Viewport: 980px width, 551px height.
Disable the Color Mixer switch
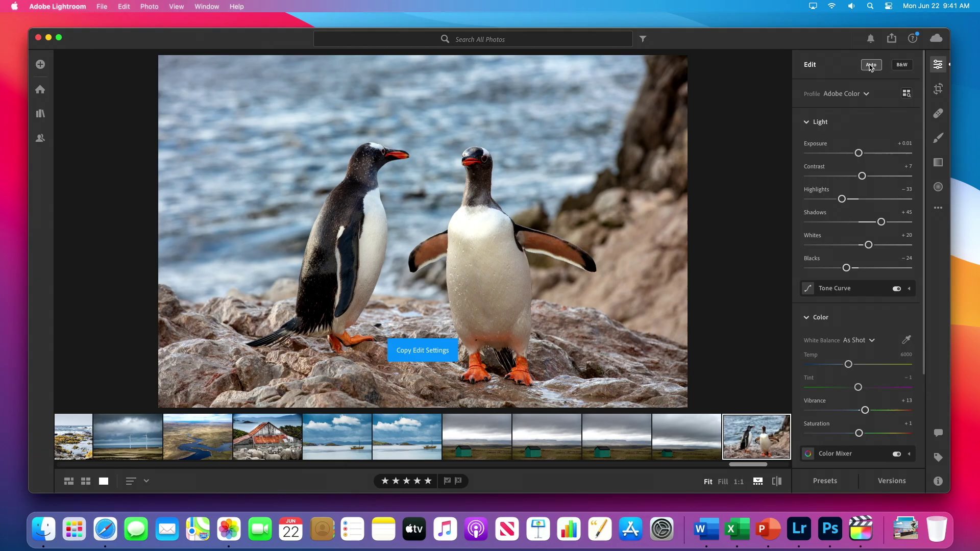point(896,454)
